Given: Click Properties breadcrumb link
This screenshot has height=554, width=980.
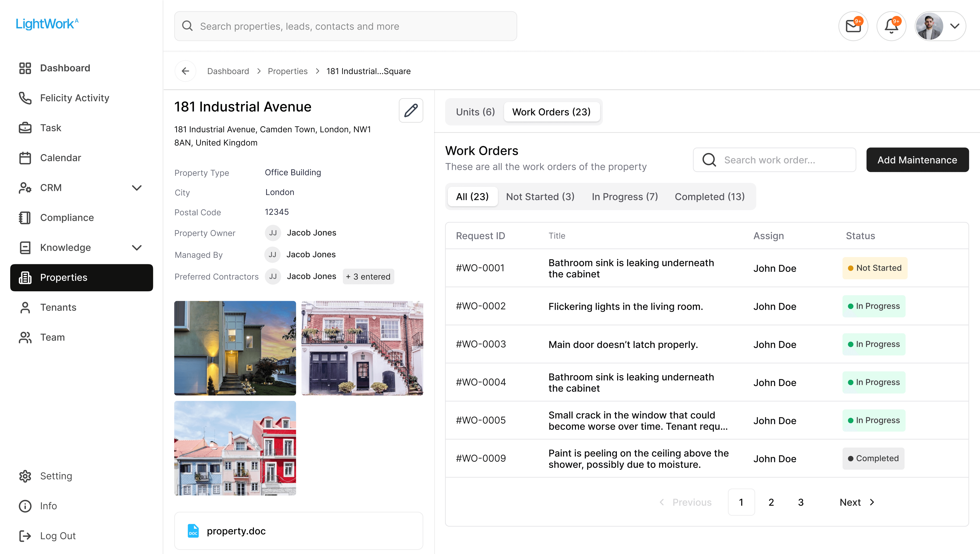Looking at the screenshot, I should [x=287, y=71].
